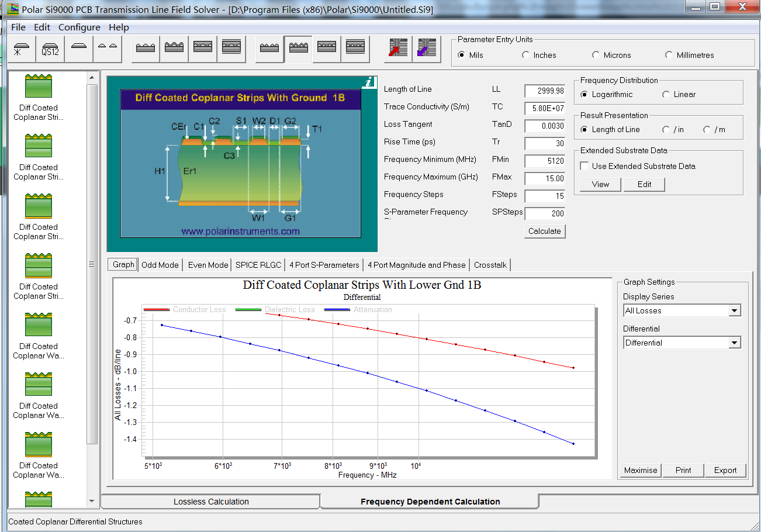Open the Configure menu
Image resolution: width=761 pixels, height=532 pixels.
(x=79, y=27)
